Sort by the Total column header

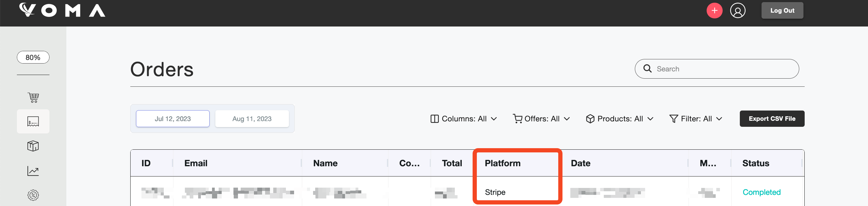452,163
